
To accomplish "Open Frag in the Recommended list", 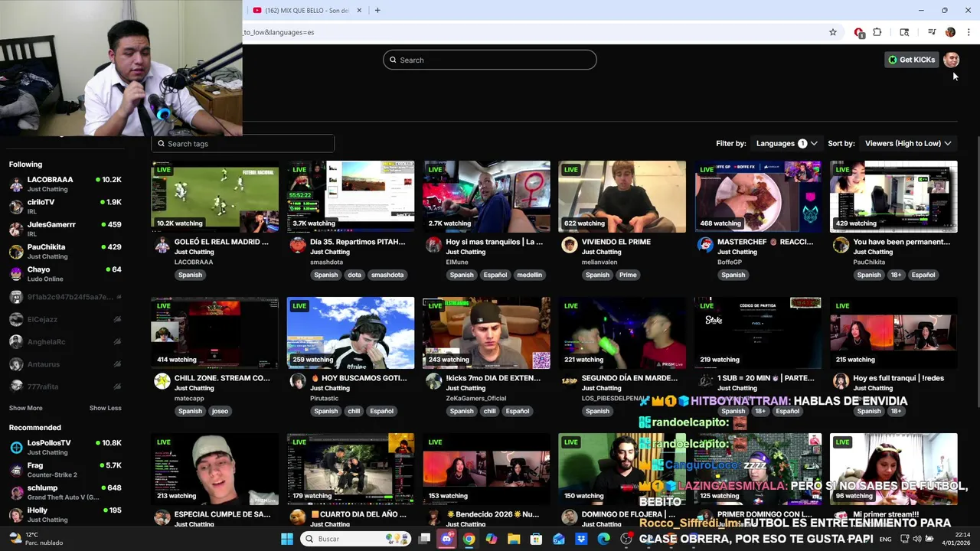I will click(x=65, y=469).
